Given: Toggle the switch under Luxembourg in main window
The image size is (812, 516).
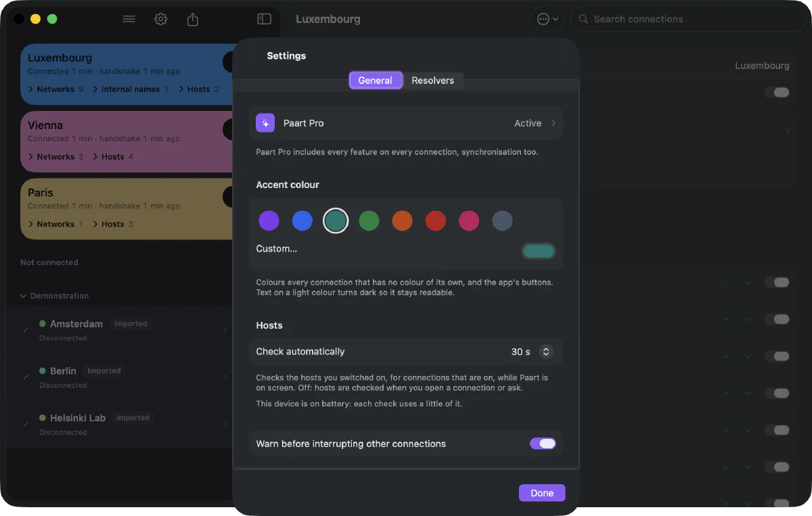Looking at the screenshot, I should click(777, 93).
